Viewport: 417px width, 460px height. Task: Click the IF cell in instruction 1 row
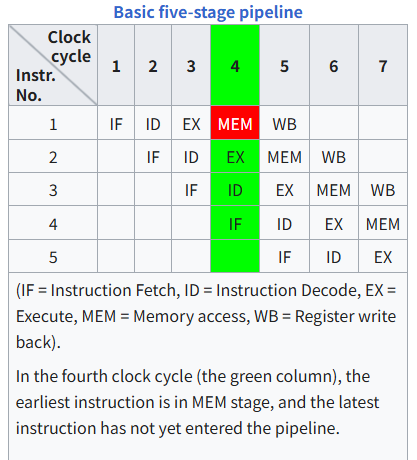point(116,123)
